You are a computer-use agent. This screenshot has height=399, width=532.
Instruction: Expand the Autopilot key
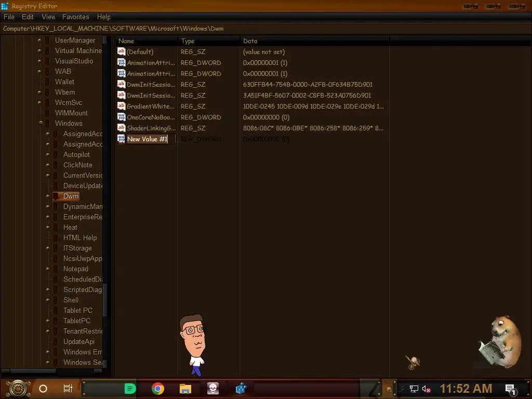click(x=48, y=154)
